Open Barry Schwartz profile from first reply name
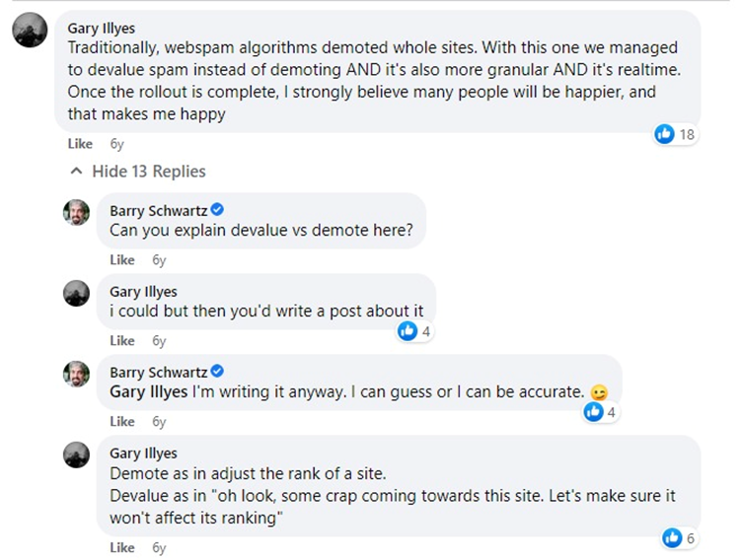Image resolution: width=741 pixels, height=560 pixels. click(158, 210)
